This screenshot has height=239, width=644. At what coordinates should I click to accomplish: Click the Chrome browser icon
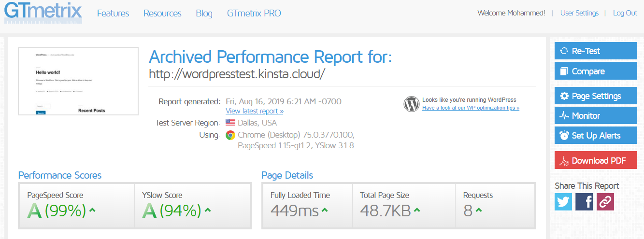[230, 135]
